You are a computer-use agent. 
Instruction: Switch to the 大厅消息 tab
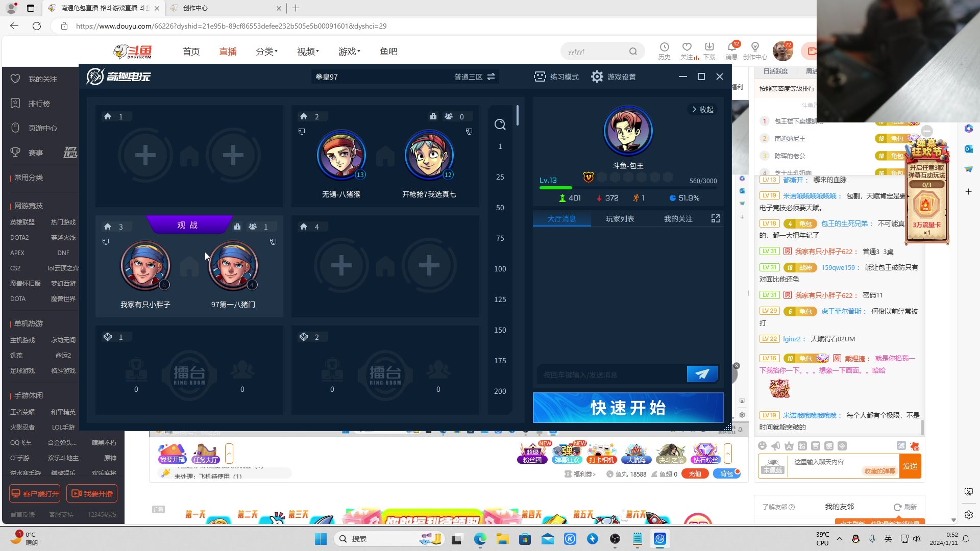pyautogui.click(x=561, y=219)
